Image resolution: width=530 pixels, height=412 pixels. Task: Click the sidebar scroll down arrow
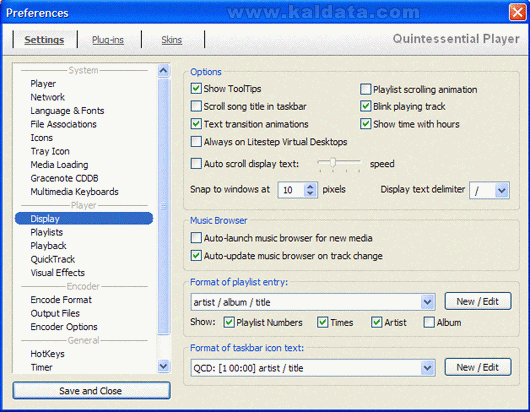164,366
